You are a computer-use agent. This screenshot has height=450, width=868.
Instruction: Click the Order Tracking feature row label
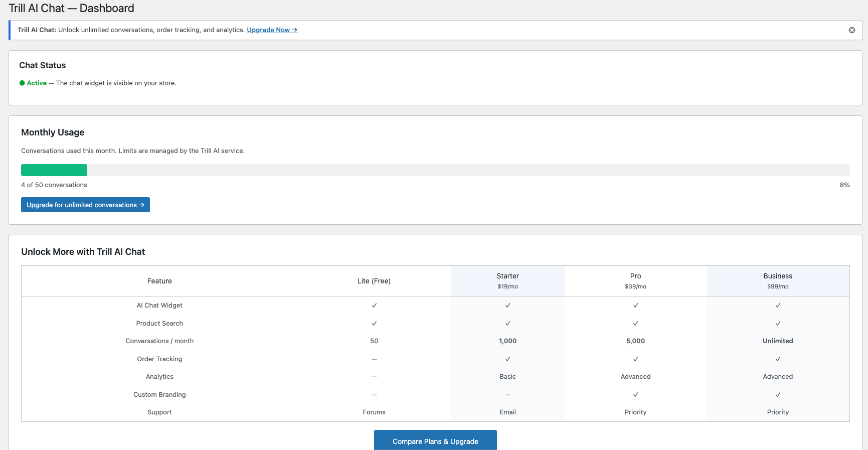point(159,359)
